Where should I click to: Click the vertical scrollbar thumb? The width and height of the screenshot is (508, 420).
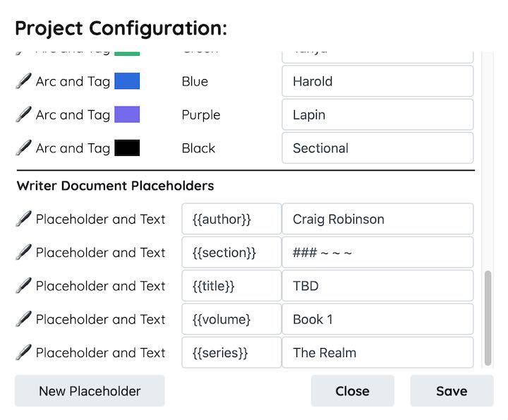(x=488, y=318)
